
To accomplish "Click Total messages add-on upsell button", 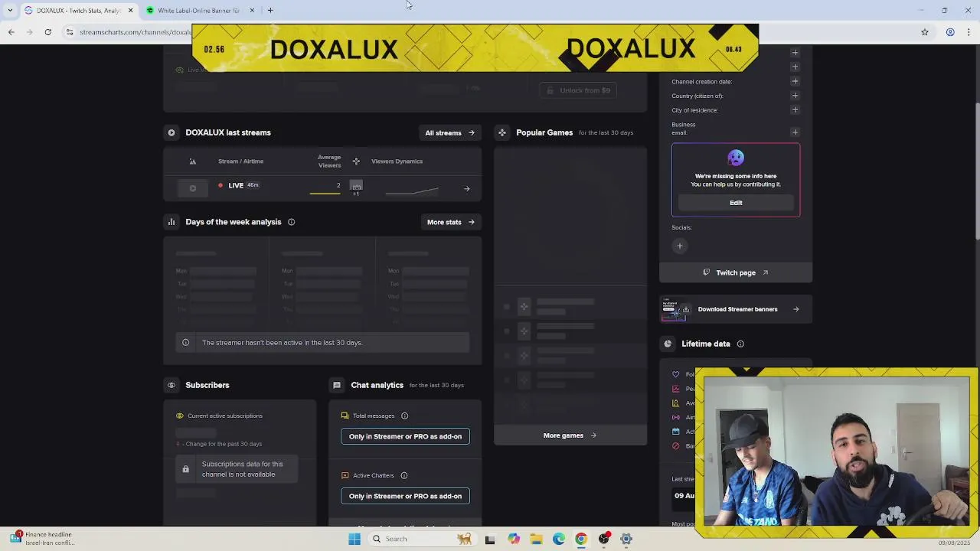I will tap(405, 436).
